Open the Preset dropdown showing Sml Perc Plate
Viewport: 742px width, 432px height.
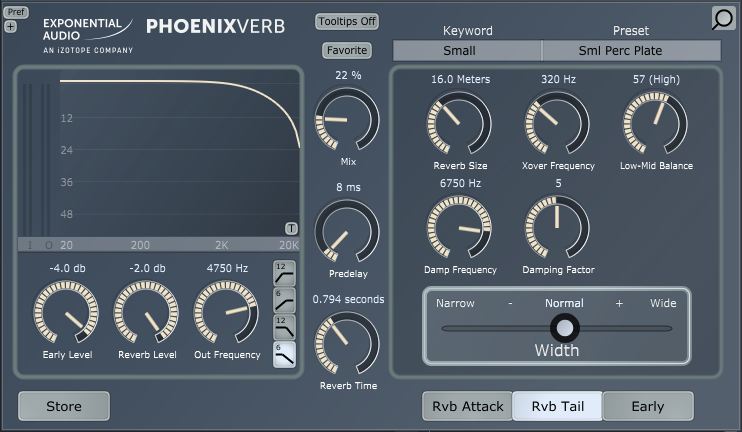coord(631,51)
